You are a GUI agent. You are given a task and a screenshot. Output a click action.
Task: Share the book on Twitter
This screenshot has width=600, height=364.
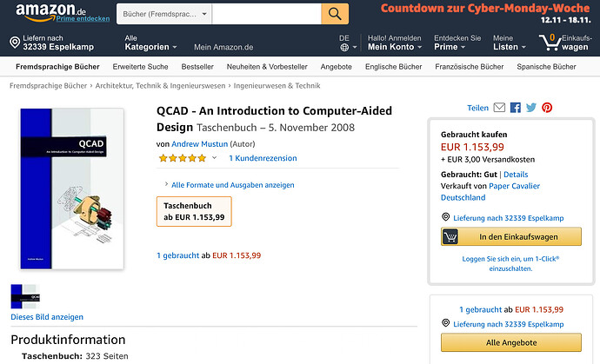[530, 108]
